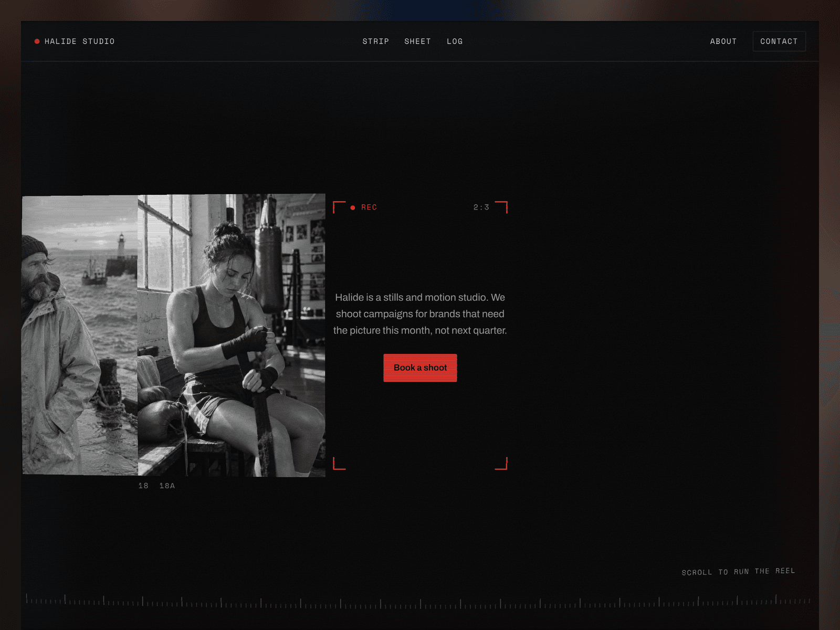Open the Sheet nav item
This screenshot has width=840, height=630.
418,41
